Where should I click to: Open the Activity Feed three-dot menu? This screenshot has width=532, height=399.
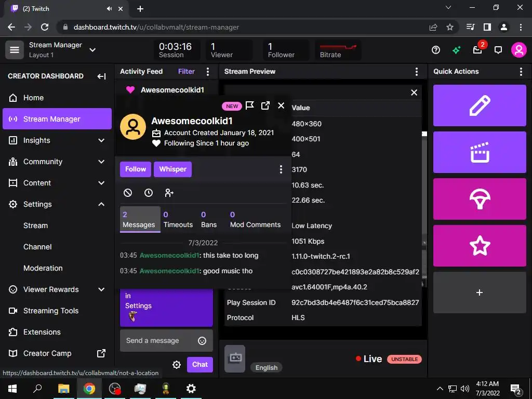(208, 72)
